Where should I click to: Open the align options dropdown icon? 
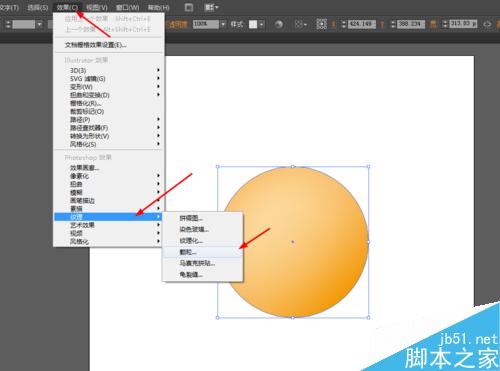300,24
